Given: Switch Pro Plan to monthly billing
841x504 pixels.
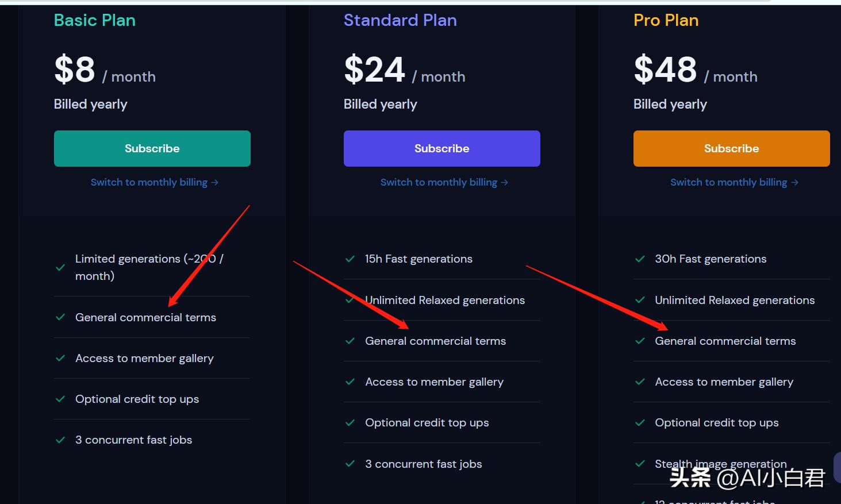Looking at the screenshot, I should pos(734,182).
